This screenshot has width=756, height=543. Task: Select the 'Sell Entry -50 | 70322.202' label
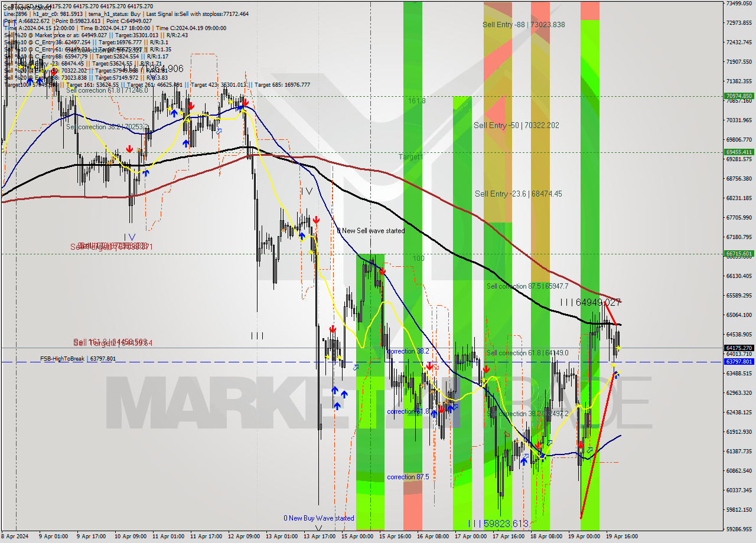point(516,125)
